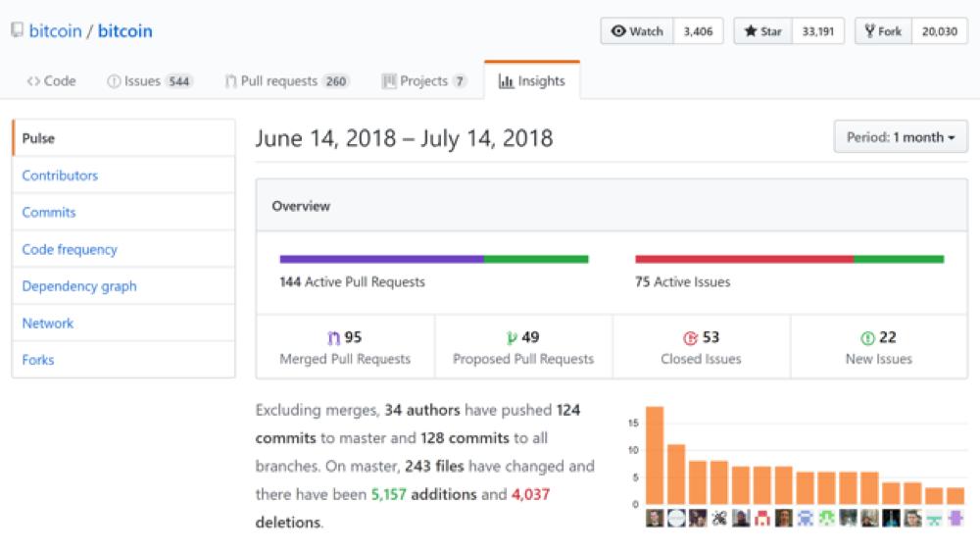Show the Dependency graph page
Image resolution: width=980 pixels, height=552 pixels.
(x=79, y=286)
